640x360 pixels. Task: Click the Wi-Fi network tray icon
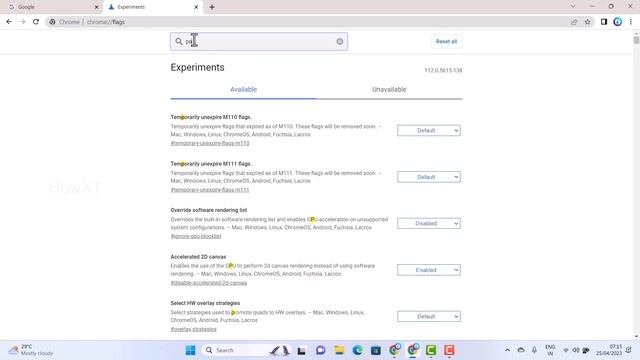(x=566, y=350)
